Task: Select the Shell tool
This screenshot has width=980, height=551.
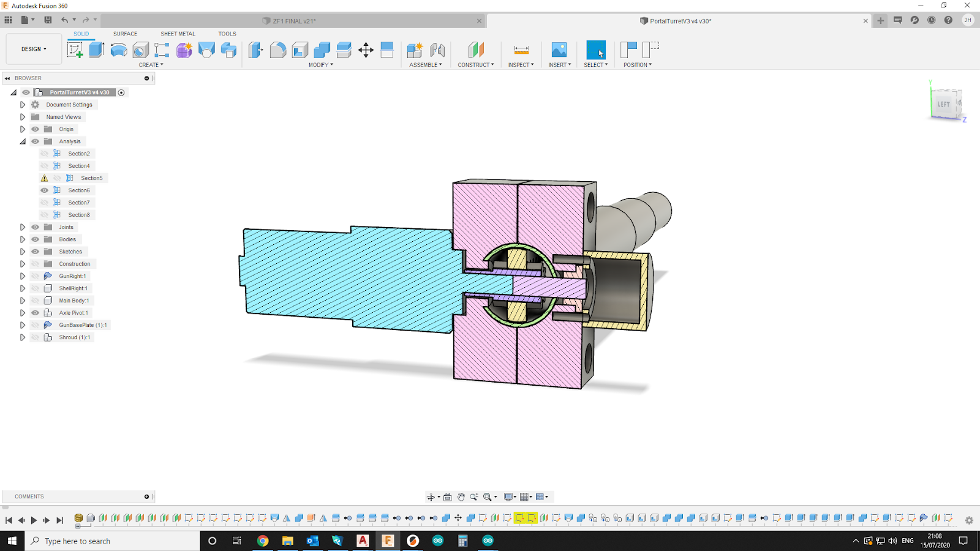Action: click(300, 50)
